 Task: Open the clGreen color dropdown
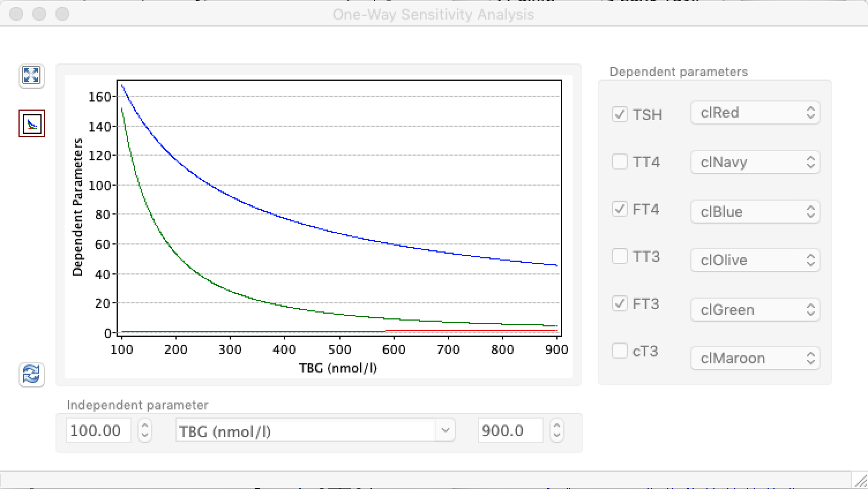click(755, 310)
